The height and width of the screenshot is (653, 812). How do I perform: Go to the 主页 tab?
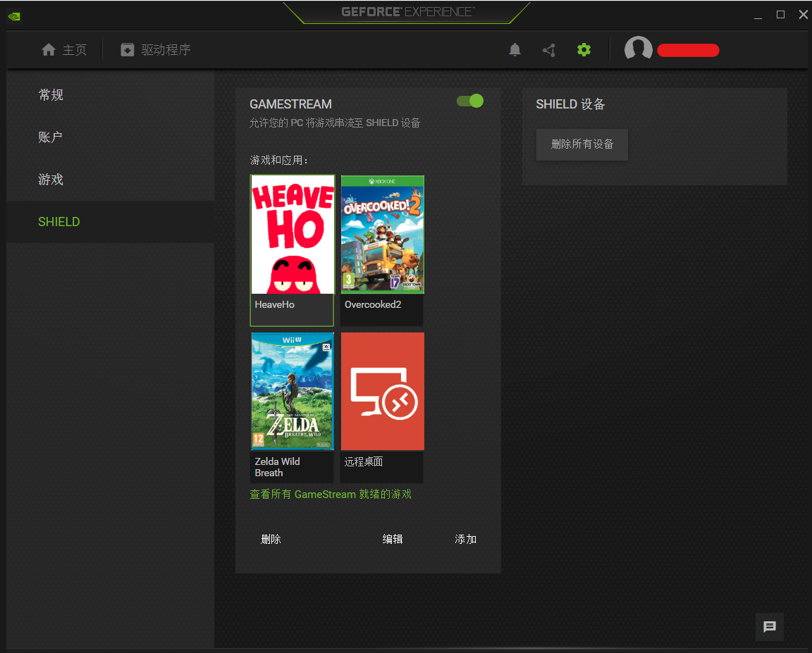pyautogui.click(x=64, y=50)
